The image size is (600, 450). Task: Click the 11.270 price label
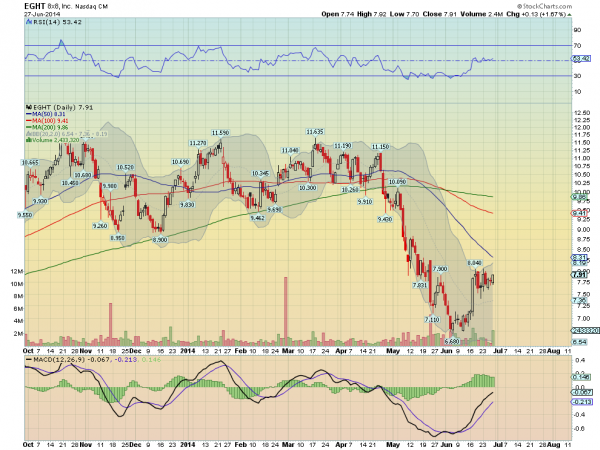pyautogui.click(x=198, y=143)
